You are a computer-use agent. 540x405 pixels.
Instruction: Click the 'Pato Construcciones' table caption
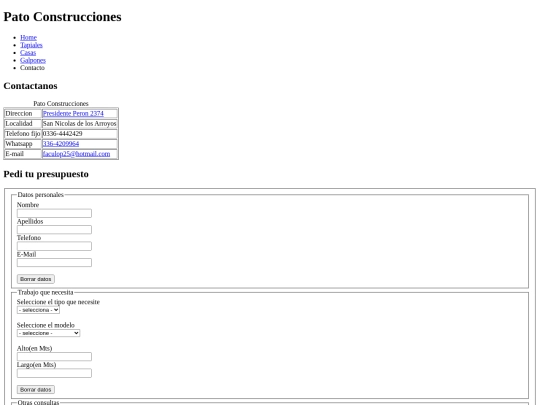click(61, 104)
